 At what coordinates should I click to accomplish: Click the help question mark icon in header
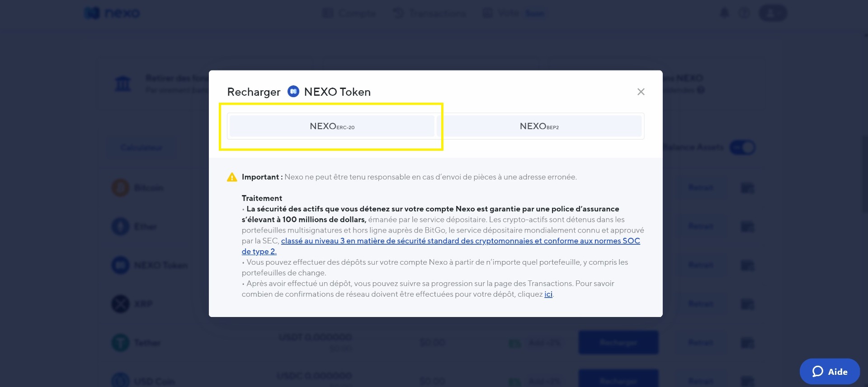(x=744, y=13)
